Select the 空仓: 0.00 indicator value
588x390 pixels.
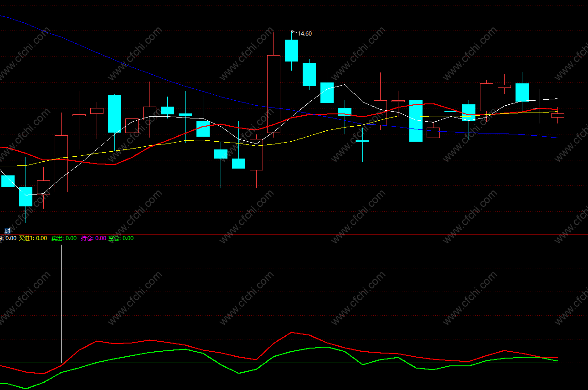121,238
